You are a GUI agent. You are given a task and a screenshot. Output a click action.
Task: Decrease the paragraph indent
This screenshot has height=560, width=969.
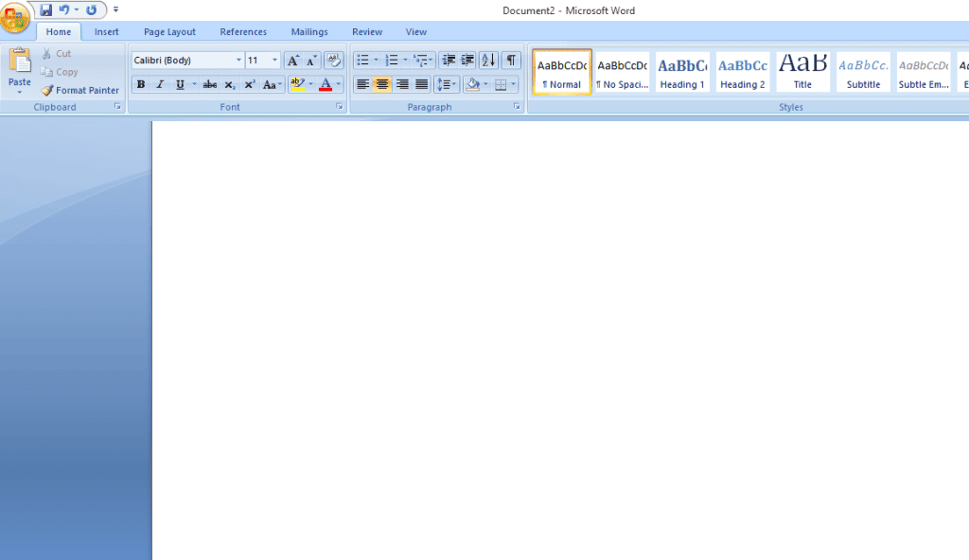click(449, 60)
